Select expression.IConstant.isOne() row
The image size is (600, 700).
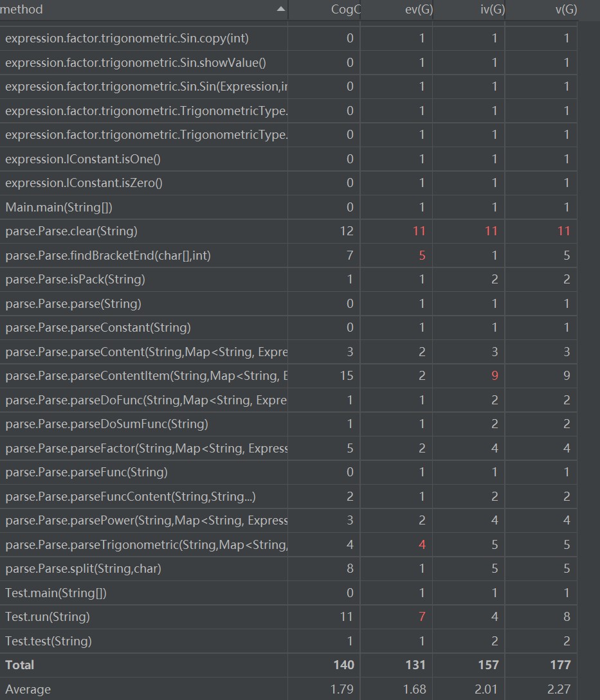[289, 159]
